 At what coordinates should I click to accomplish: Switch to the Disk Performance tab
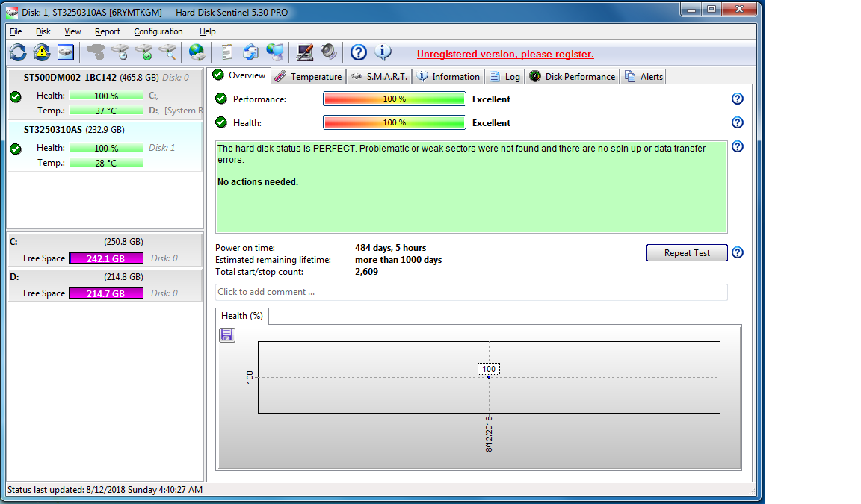(x=573, y=77)
